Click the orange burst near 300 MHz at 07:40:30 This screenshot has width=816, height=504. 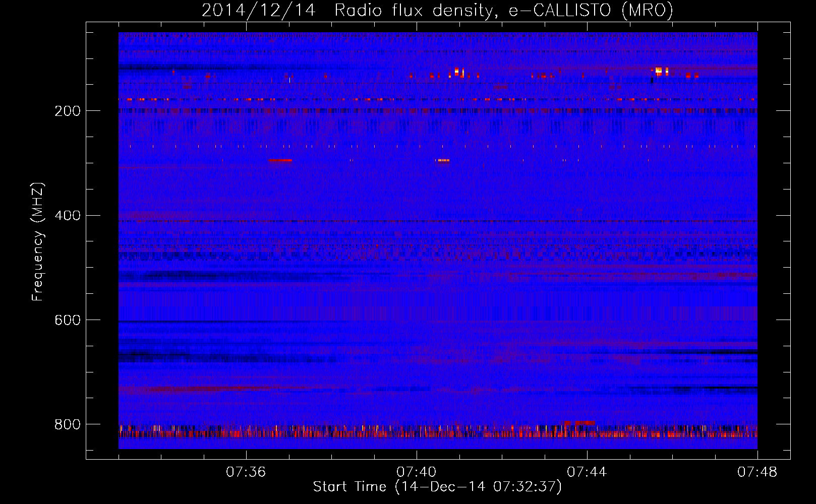(x=443, y=160)
